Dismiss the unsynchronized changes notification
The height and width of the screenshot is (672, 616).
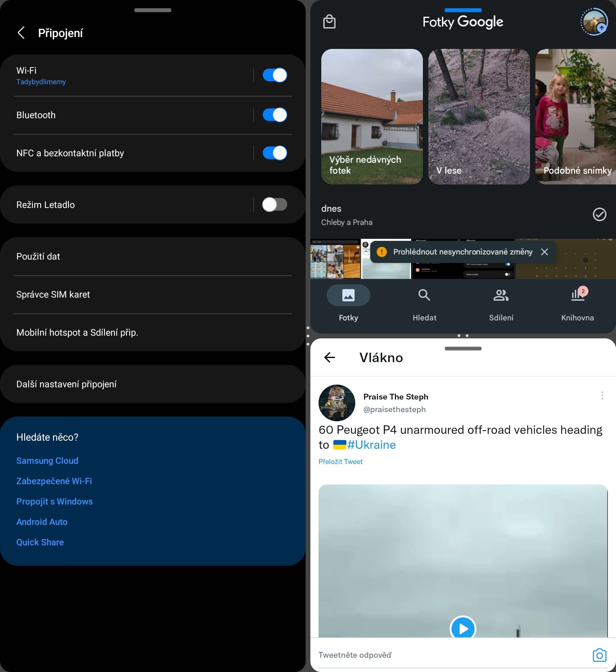(x=544, y=252)
